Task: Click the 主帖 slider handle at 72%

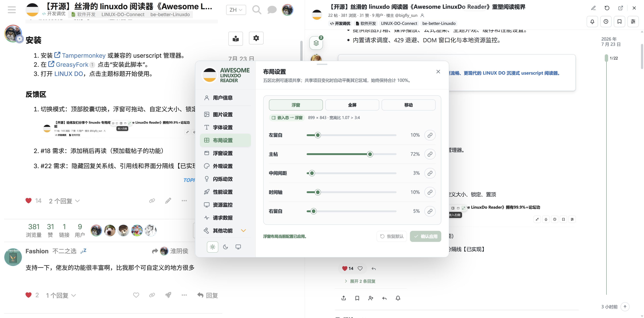Action: (370, 154)
